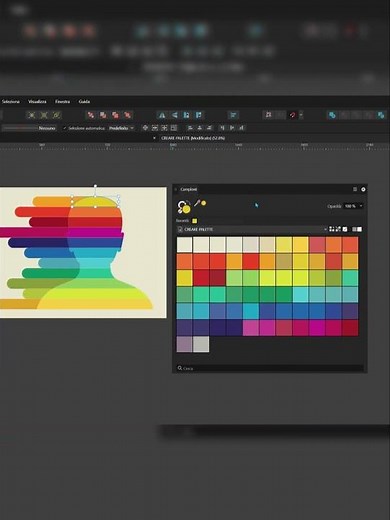390x520 pixels.
Task: Toggle the Selezione automatica checkbox
Action: pyautogui.click(x=65, y=128)
